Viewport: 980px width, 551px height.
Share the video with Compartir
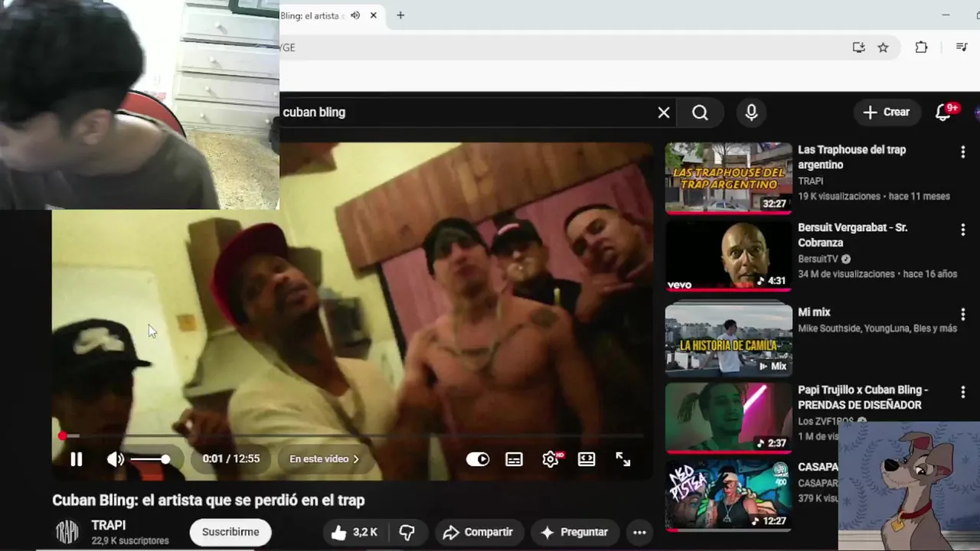479,532
